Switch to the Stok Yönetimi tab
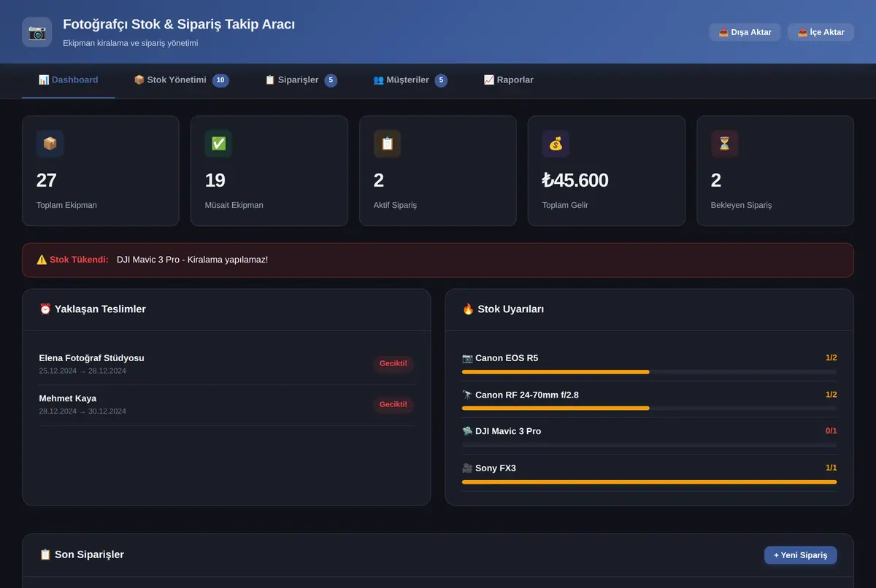Viewport: 876px width, 588px height. coord(181,80)
